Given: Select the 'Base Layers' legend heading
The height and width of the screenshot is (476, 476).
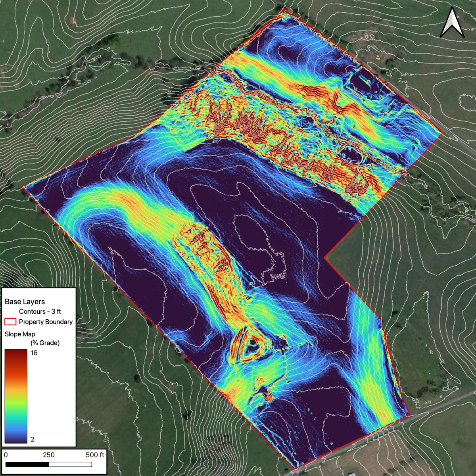Looking at the screenshot, I should [25, 301].
